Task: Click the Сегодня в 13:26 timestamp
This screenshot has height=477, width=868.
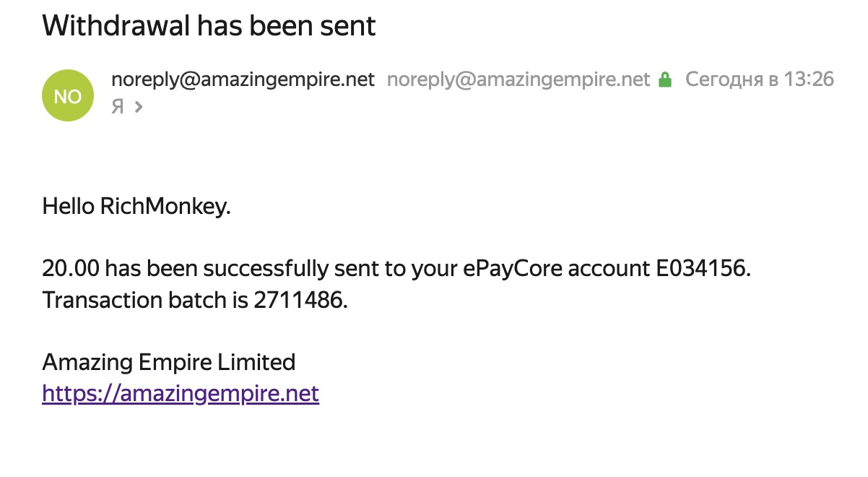Action: click(760, 79)
